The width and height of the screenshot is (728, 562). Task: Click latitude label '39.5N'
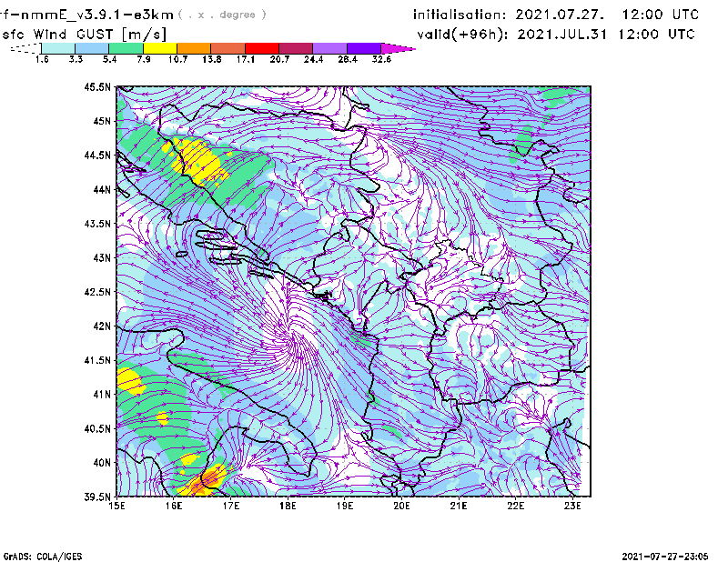(97, 497)
